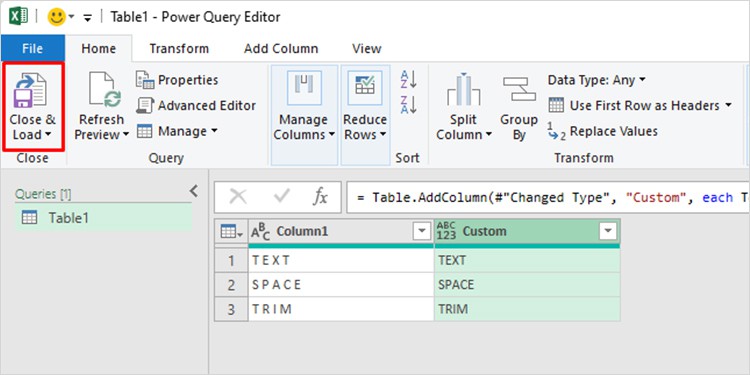This screenshot has width=750, height=375.
Task: Select row number 3
Action: (232, 309)
